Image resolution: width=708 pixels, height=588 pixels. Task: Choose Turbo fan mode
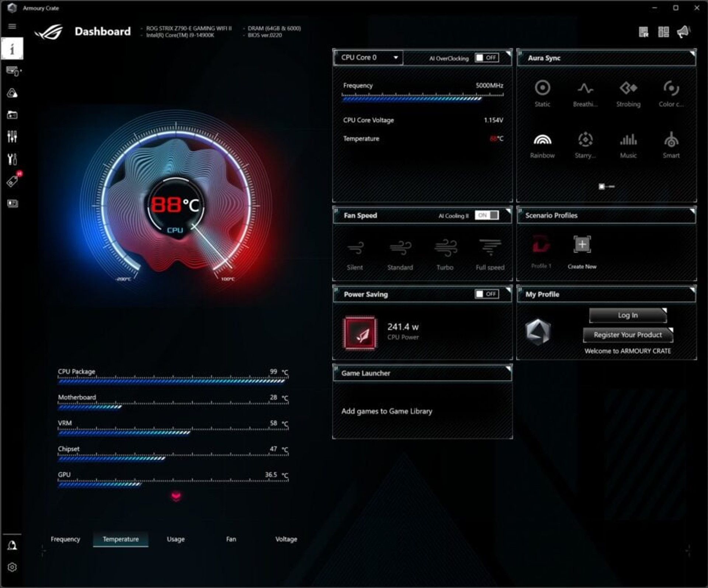[445, 255]
